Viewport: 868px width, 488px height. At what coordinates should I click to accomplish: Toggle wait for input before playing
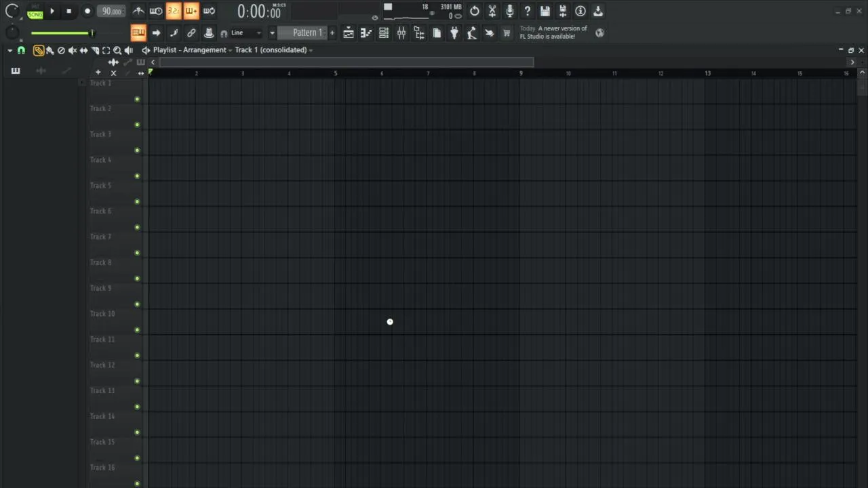[x=156, y=11]
